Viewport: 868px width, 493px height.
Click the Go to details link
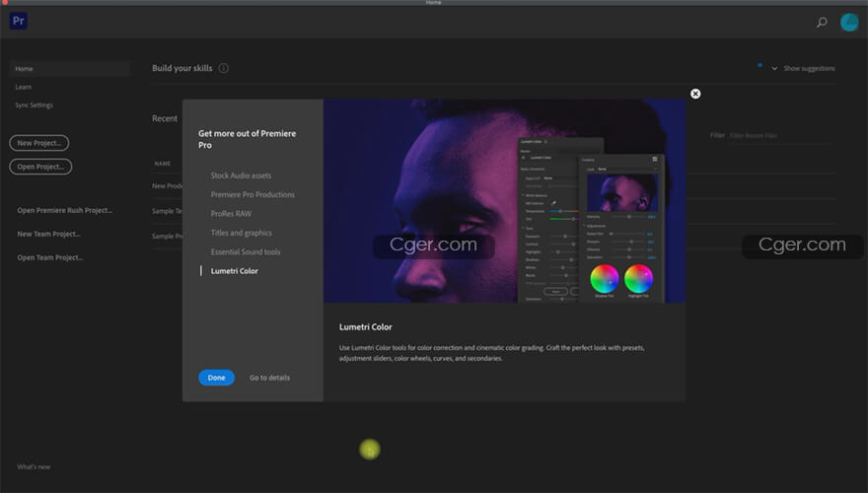pyautogui.click(x=269, y=378)
